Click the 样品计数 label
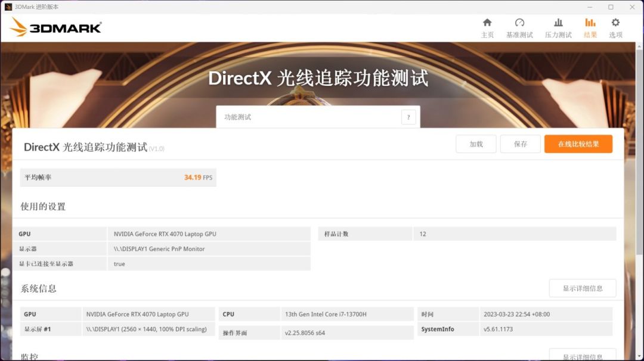This screenshot has width=644, height=361. [336, 234]
